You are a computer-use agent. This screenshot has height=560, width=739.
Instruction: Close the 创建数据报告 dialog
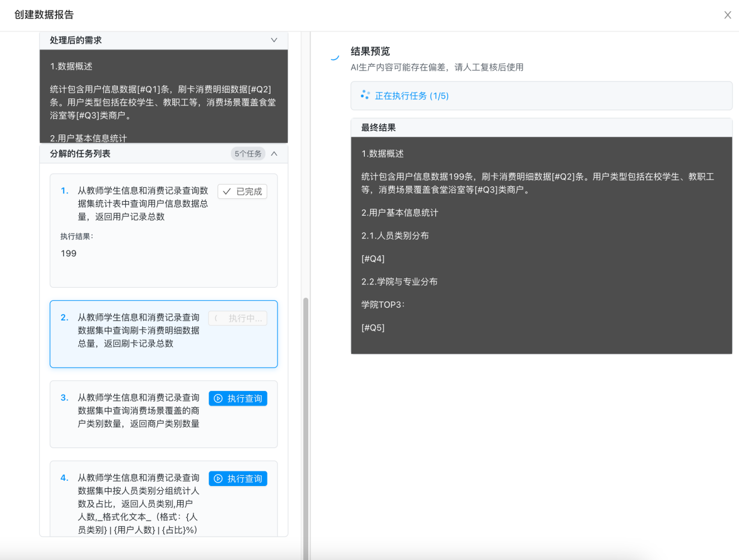[727, 15]
